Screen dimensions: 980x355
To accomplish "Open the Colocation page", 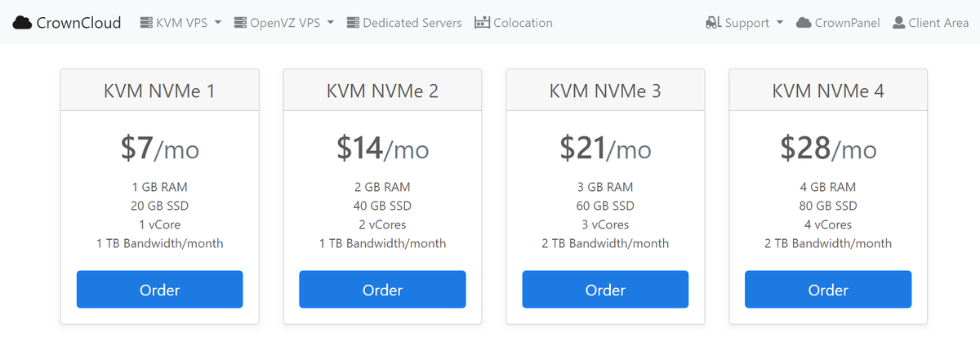I will click(513, 23).
